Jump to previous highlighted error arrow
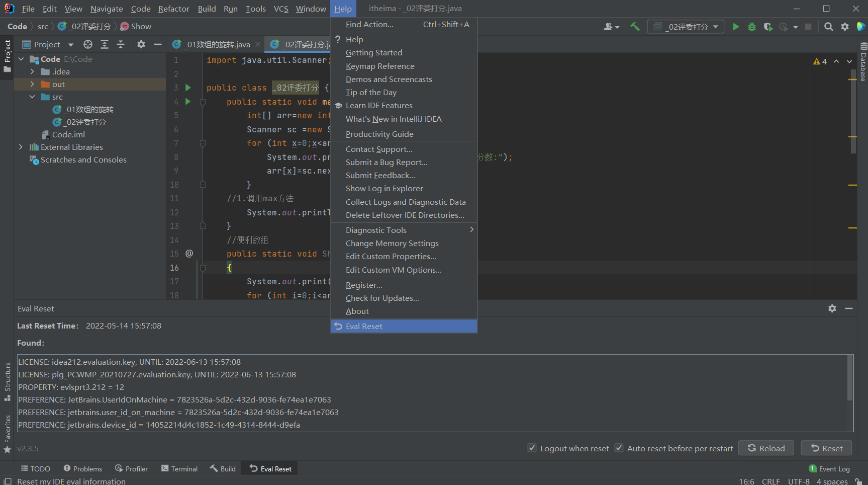 pyautogui.click(x=836, y=61)
